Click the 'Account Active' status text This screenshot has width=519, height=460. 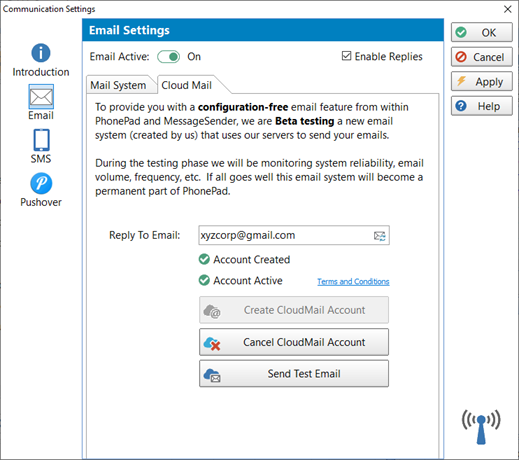248,281
